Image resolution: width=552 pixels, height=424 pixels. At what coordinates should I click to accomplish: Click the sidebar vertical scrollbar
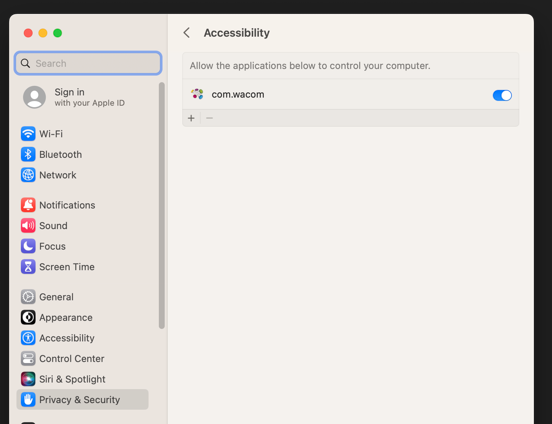162,206
